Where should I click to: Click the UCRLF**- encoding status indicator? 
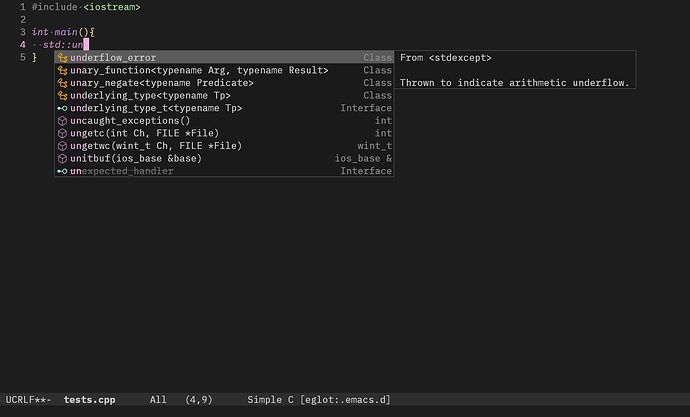click(28, 400)
